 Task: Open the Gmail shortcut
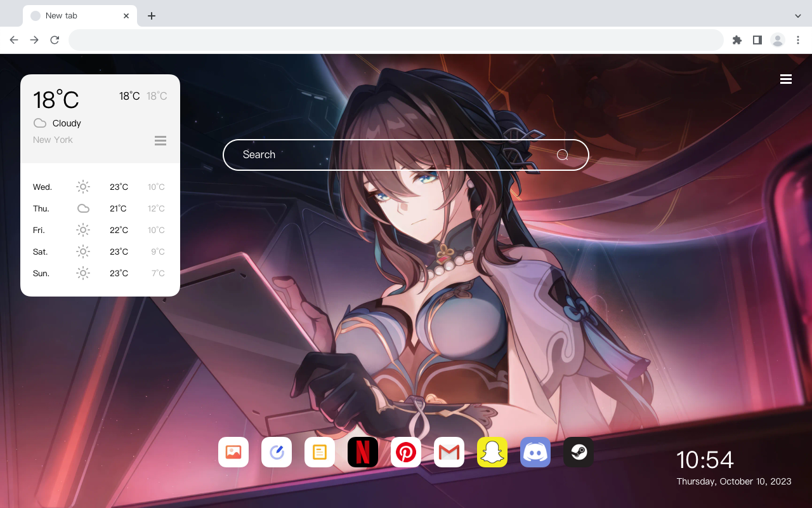[449, 452]
